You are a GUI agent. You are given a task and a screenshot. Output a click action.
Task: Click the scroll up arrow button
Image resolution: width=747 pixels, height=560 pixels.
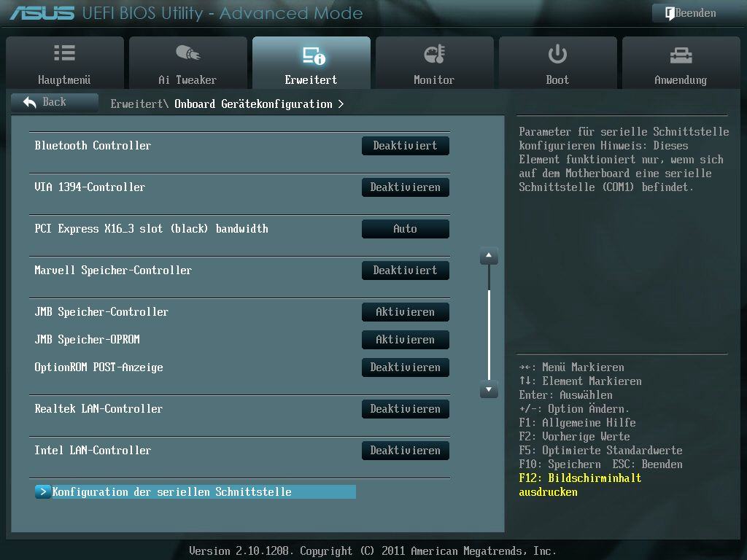click(x=488, y=256)
